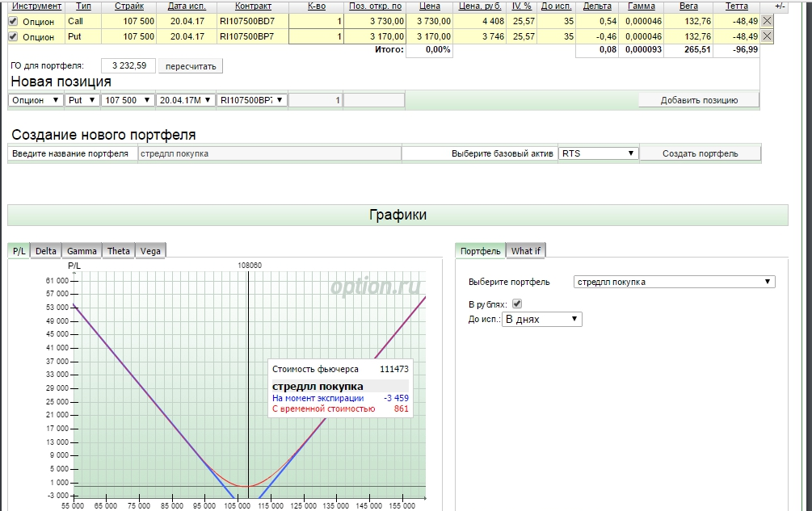The image size is (812, 511).
Task: Toggle the Call option row checkbox
Action: click(13, 21)
